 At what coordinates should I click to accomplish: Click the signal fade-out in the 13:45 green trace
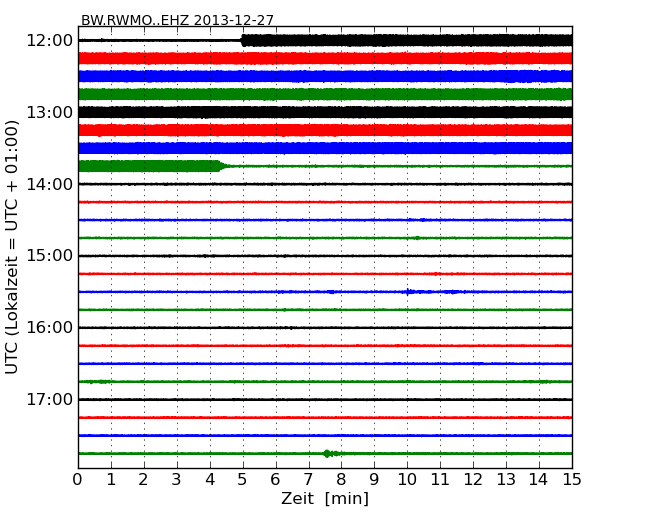[223, 166]
